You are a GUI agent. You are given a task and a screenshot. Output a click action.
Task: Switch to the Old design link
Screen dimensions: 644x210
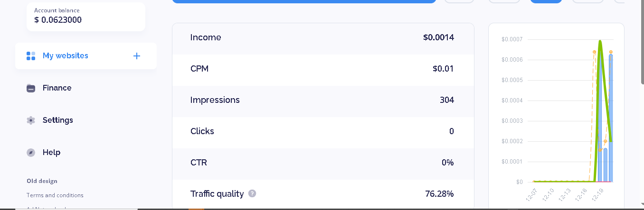point(42,181)
